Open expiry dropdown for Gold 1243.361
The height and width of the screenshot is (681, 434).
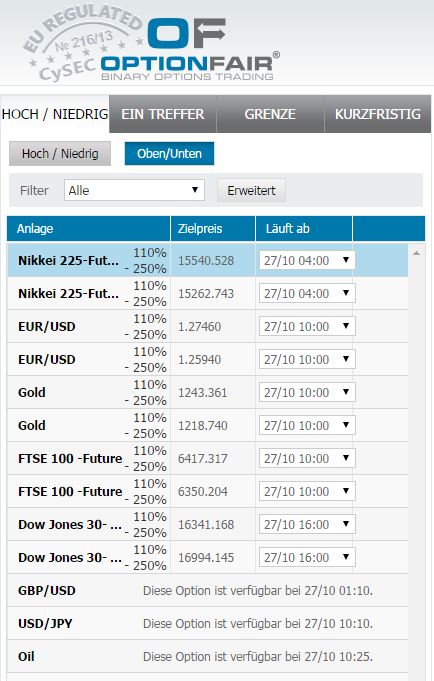(307, 393)
